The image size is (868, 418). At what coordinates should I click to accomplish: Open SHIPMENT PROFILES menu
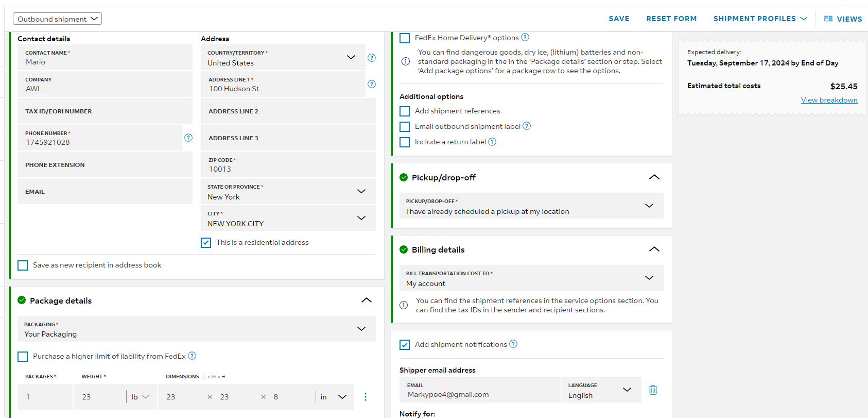(760, 19)
